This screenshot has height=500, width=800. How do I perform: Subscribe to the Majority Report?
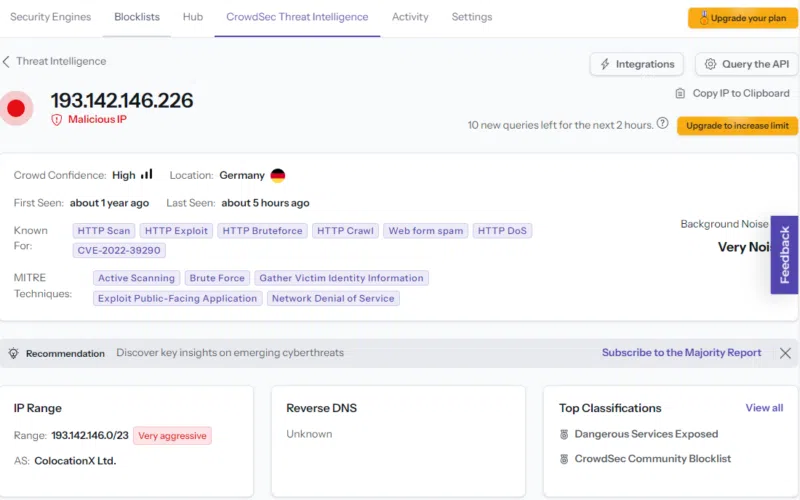681,353
